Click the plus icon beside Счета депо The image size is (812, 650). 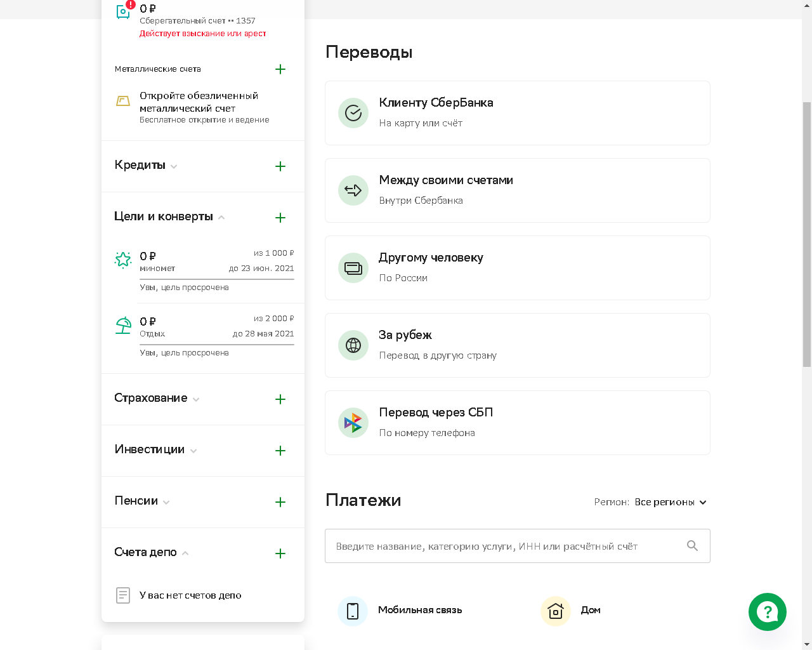[x=280, y=554]
